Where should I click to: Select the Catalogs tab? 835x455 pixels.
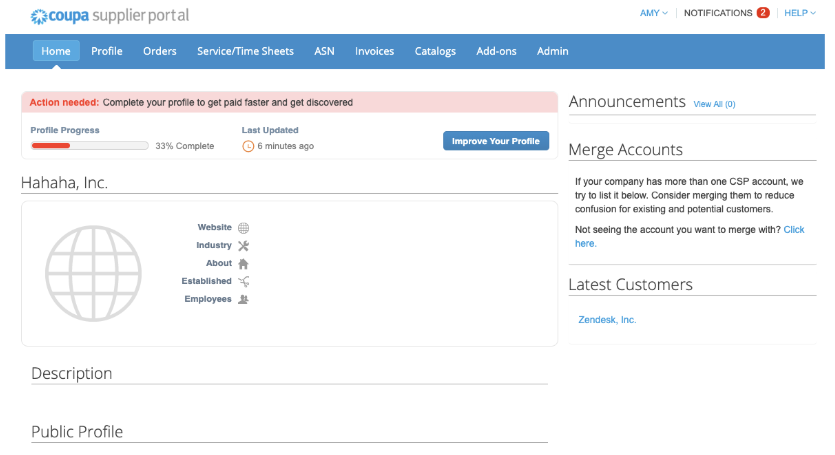(435, 51)
